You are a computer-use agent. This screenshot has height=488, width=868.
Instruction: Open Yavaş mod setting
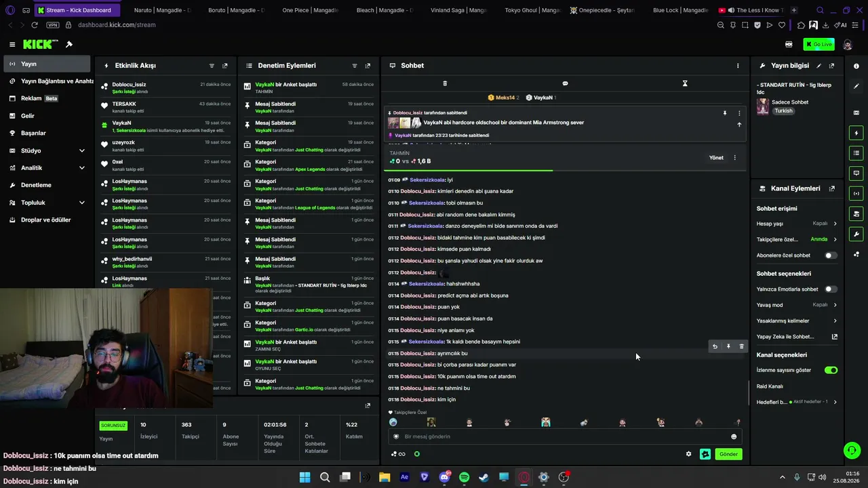pos(797,305)
